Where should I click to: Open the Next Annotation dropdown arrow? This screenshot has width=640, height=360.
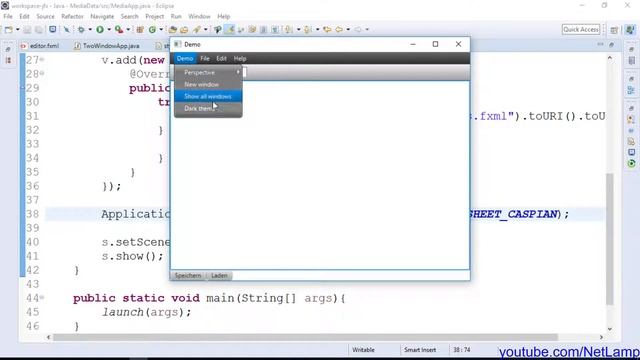[298, 29]
